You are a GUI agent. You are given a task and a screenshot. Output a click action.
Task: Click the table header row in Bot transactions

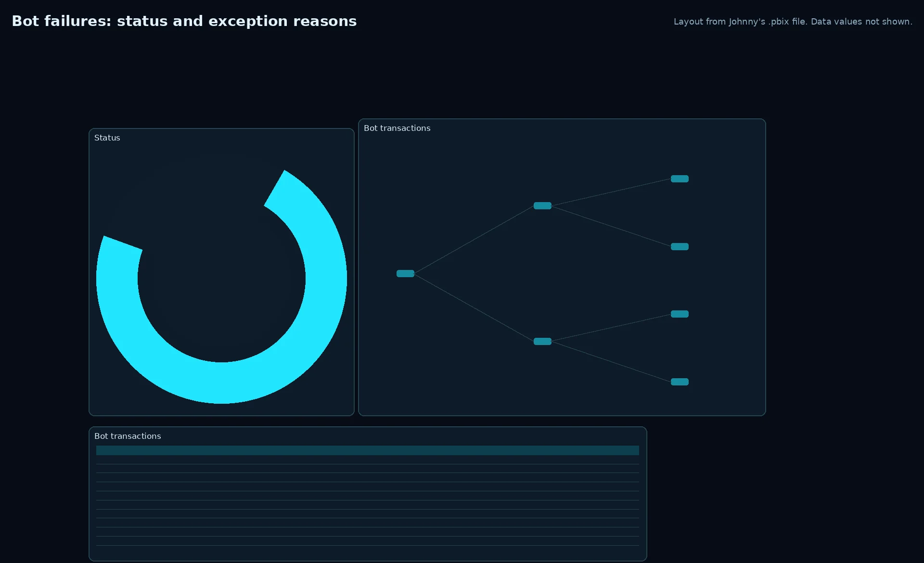pyautogui.click(x=368, y=450)
